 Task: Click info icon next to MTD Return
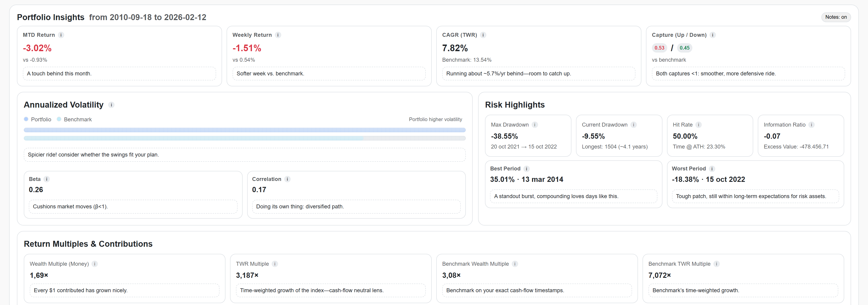coord(61,35)
